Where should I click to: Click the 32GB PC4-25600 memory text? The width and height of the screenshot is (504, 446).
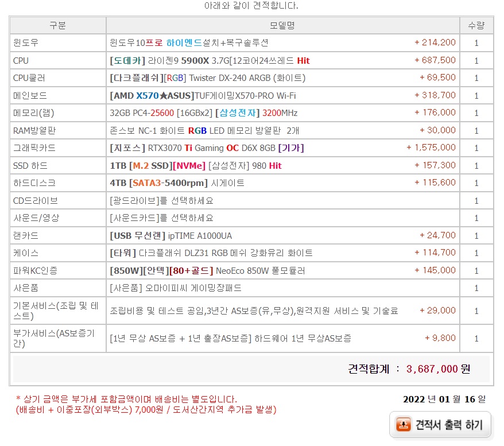(203, 113)
